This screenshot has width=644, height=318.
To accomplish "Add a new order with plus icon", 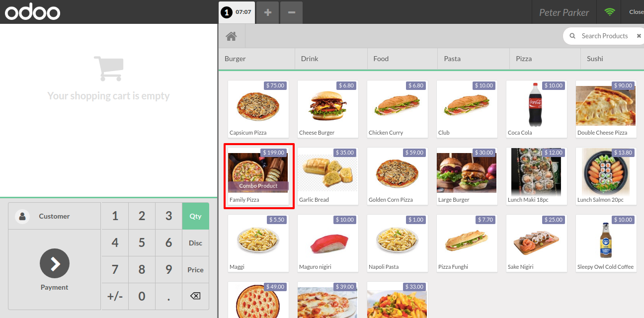I will tap(268, 12).
